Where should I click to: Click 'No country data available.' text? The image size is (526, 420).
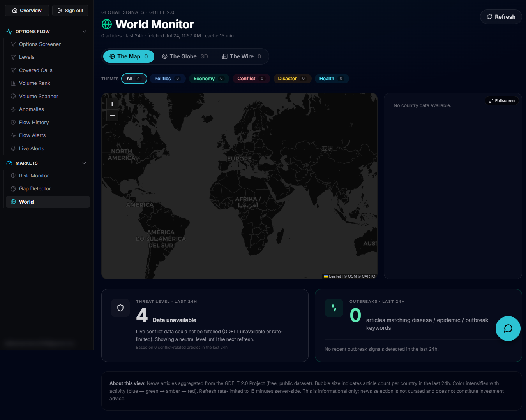[x=422, y=105]
